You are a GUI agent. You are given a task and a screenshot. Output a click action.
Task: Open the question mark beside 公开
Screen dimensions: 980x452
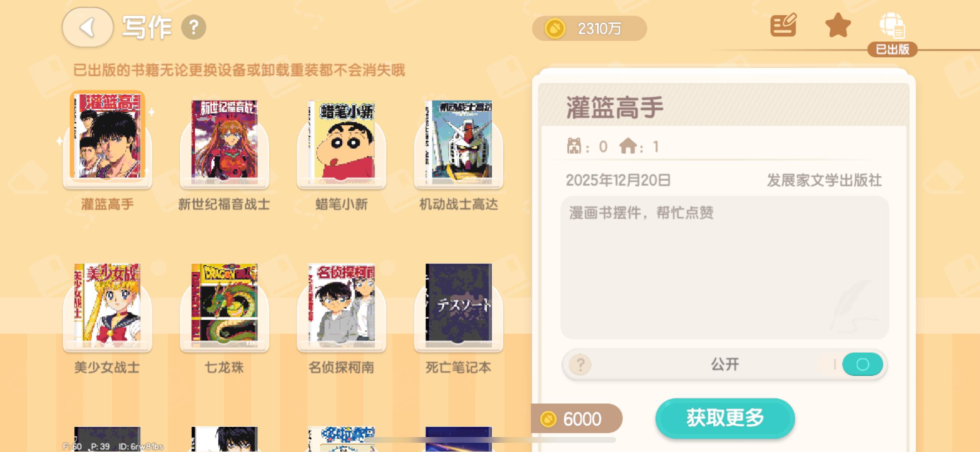(x=580, y=364)
